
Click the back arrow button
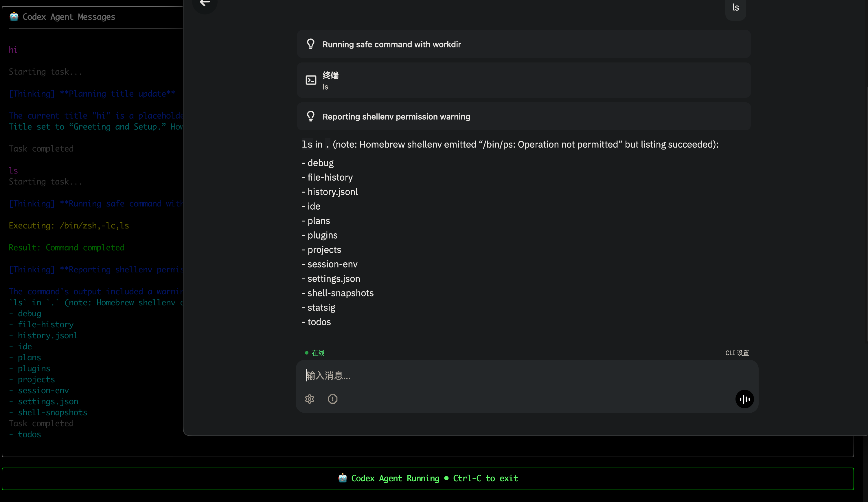click(x=205, y=3)
